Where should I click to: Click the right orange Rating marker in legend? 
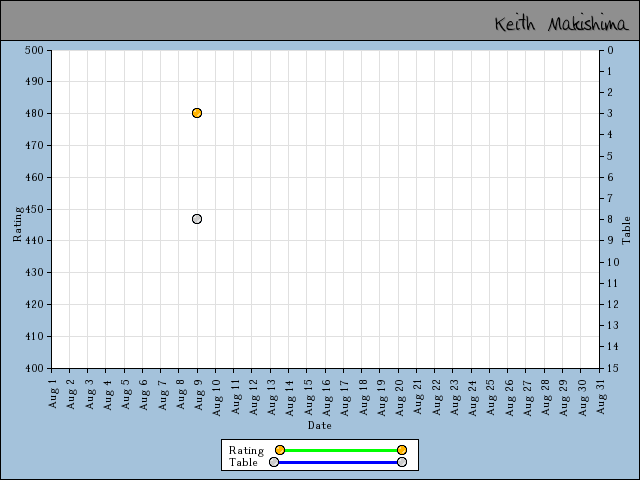(x=402, y=450)
